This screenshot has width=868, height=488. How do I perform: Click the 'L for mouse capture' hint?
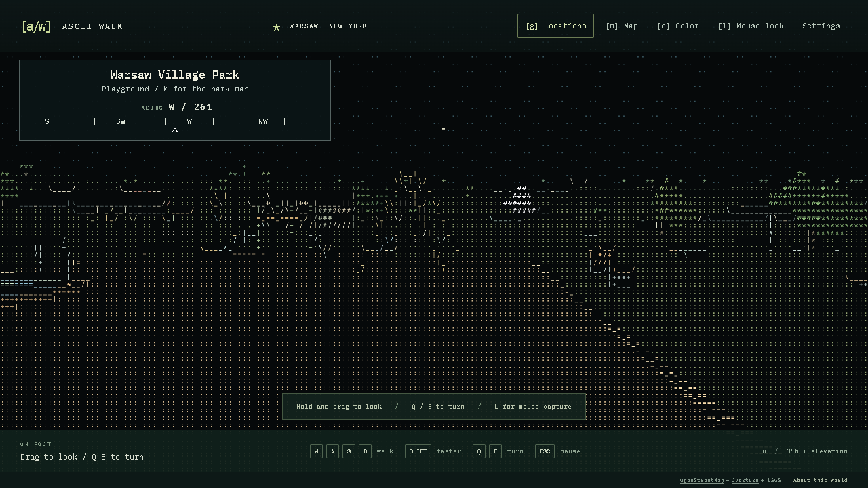point(533,407)
